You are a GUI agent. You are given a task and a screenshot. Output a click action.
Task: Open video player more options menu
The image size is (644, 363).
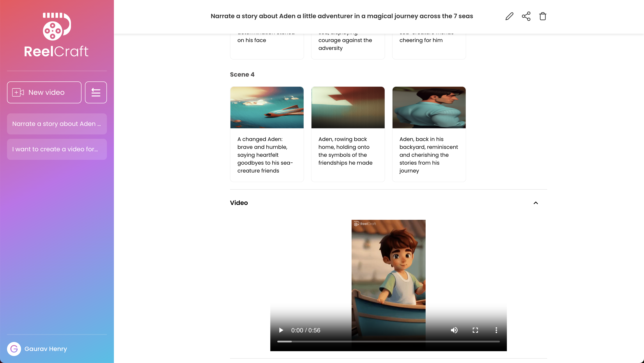tap(496, 330)
